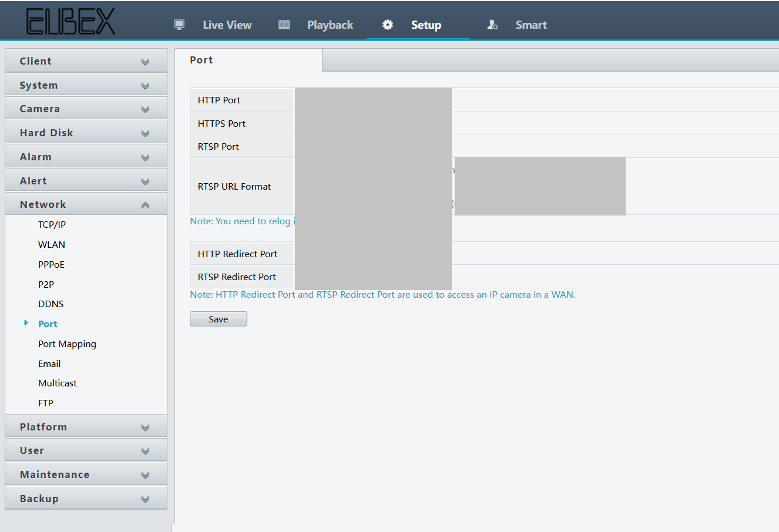
Task: Open the WLAN settings
Action: [51, 244]
